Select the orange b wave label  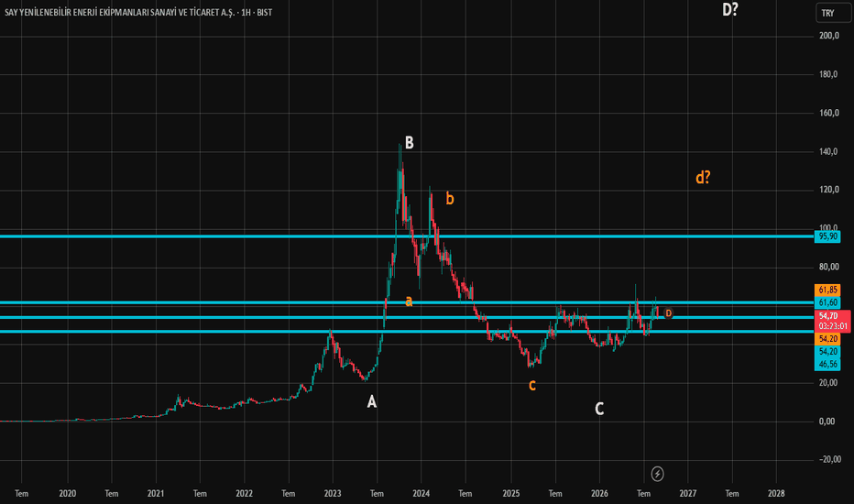point(449,198)
